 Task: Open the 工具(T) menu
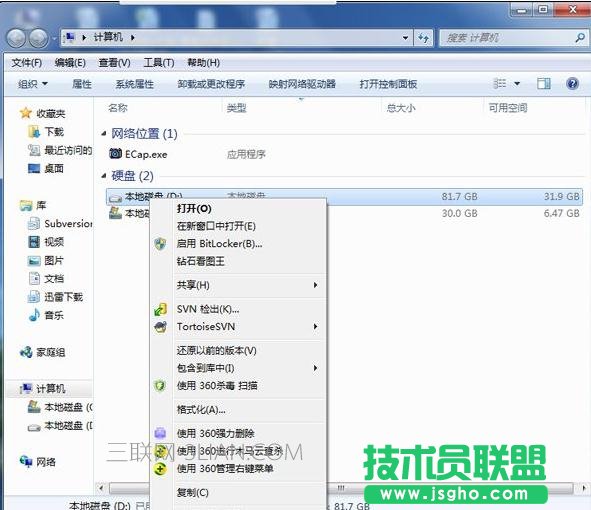tap(159, 63)
